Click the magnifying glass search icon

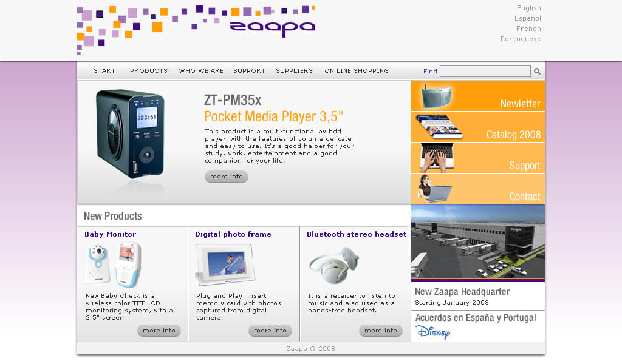pyautogui.click(x=537, y=72)
